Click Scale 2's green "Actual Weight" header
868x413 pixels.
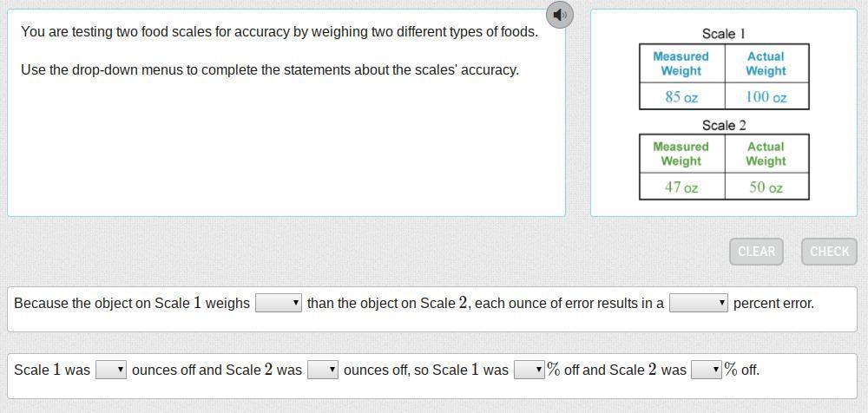(766, 154)
